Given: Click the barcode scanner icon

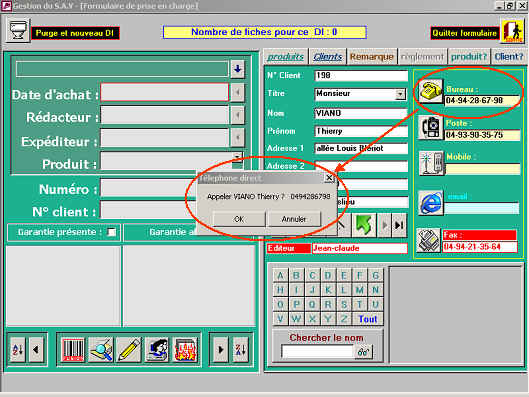Looking at the screenshot, I should (x=73, y=350).
